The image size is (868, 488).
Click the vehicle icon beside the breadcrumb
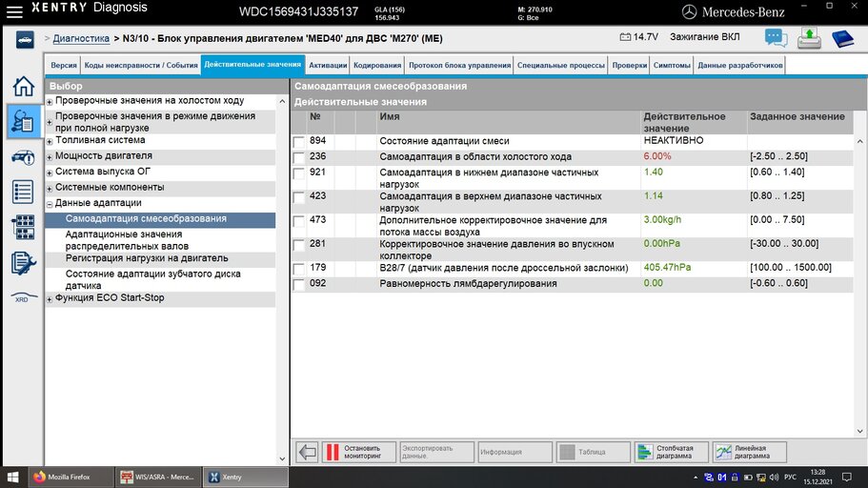[x=25, y=39]
